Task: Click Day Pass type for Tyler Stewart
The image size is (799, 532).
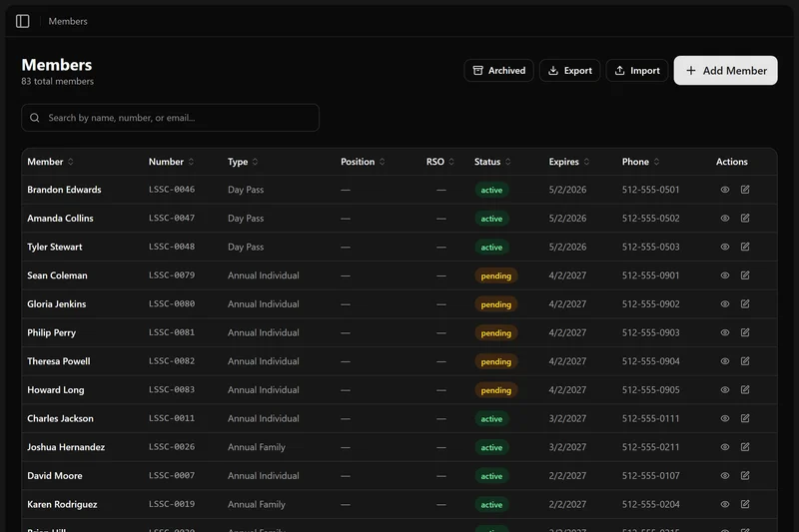Action: coord(246,247)
